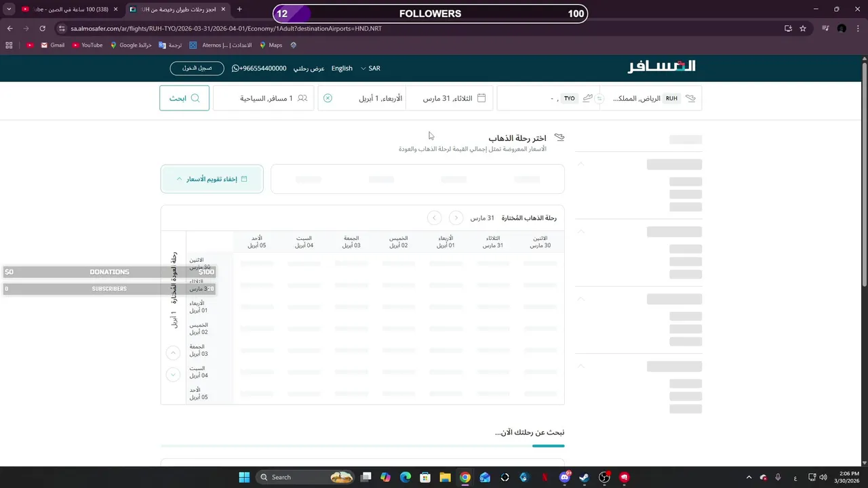Open Maps bookmark
Screen dimensions: 868x488
click(x=271, y=45)
